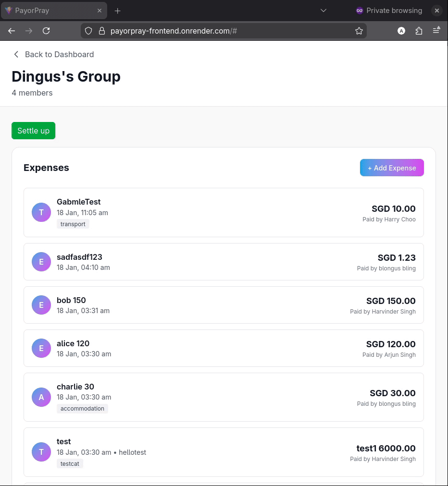
Task: Click the browser reload page icon
Action: point(46,31)
